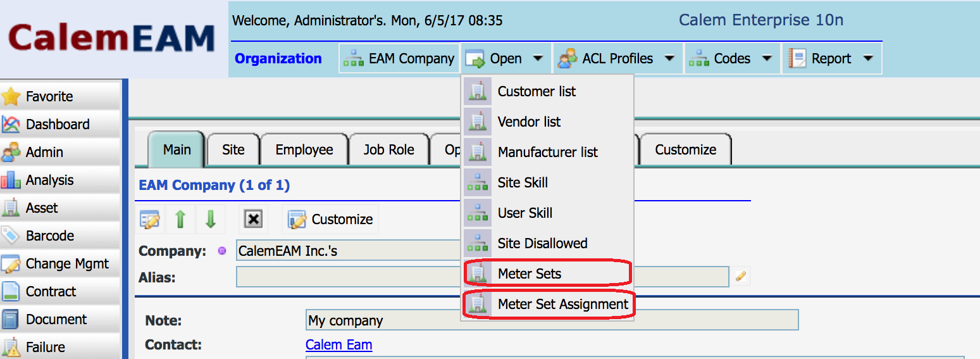Open the Dashboard module
Screen dimensions: 980x359
59,124
